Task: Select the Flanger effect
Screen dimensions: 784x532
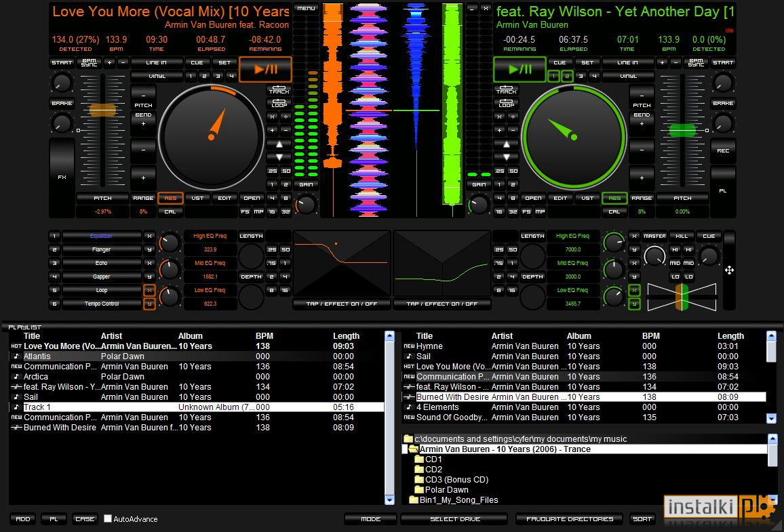Action: [102, 250]
